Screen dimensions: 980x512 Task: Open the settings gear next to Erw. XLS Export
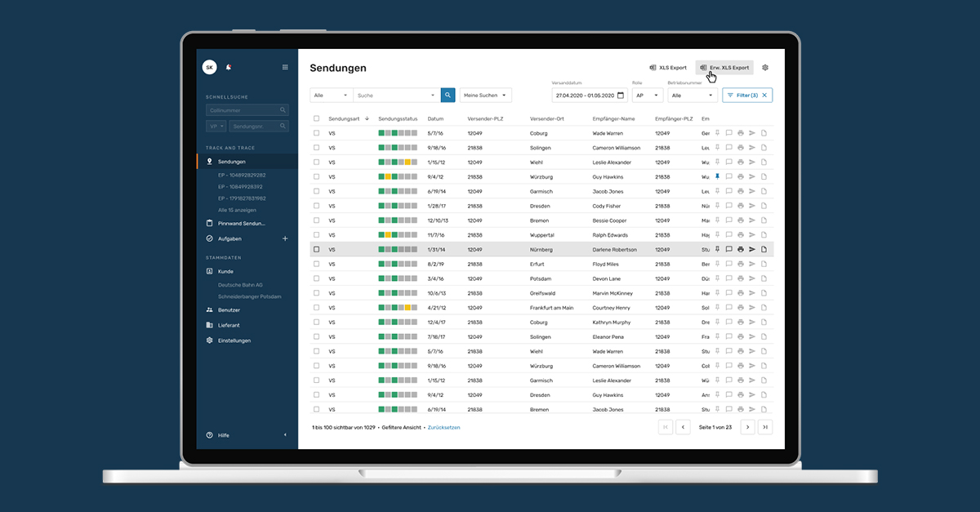tap(764, 67)
